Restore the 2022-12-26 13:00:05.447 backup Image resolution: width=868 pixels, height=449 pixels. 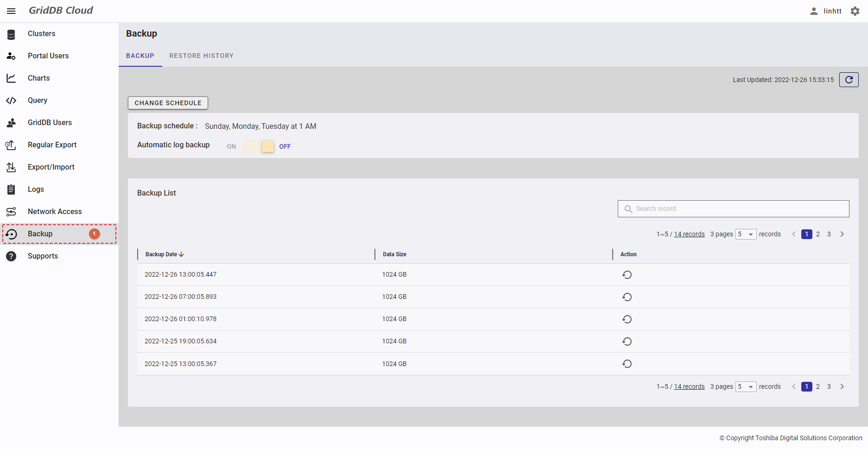(627, 275)
